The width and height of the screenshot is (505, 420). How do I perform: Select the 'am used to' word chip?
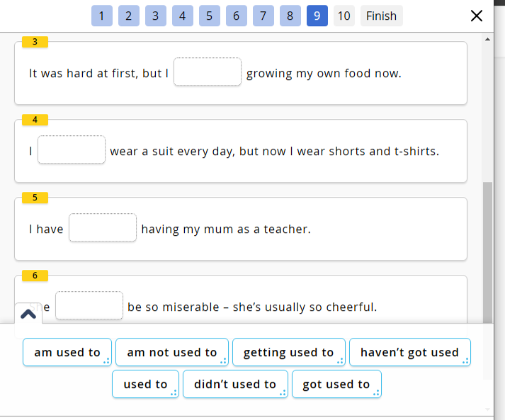pos(67,352)
